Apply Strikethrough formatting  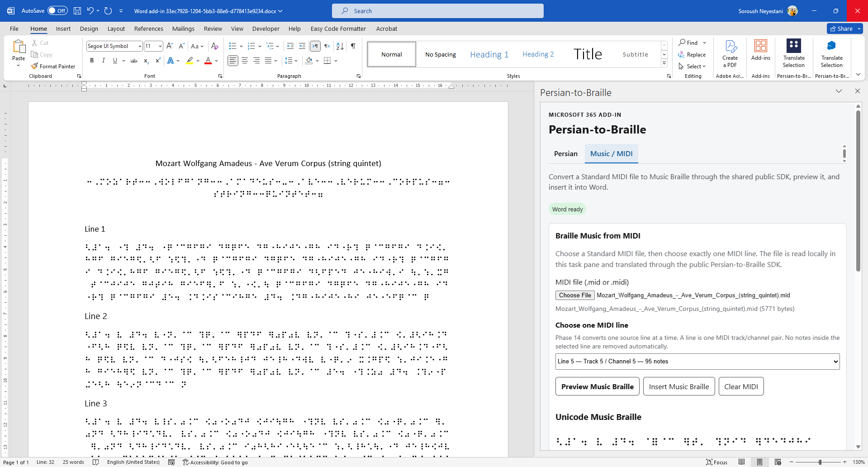click(134, 61)
